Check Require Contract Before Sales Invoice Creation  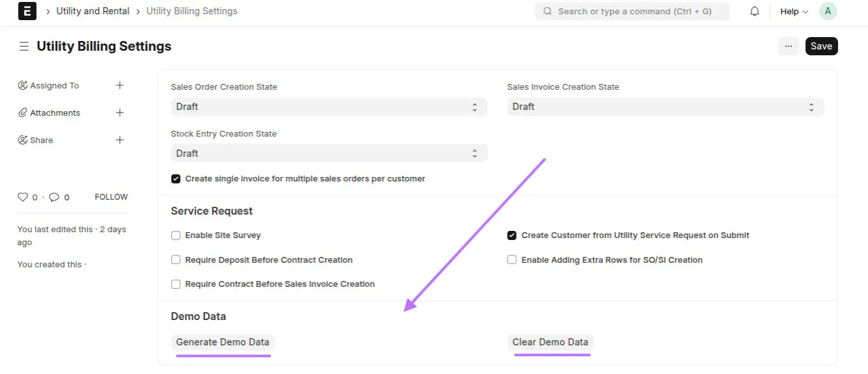pyautogui.click(x=176, y=284)
